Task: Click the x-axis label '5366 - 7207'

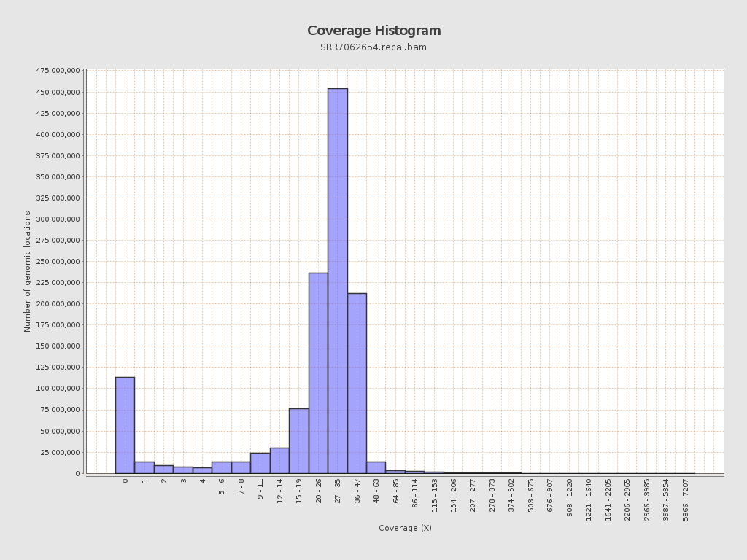Action: [685, 499]
